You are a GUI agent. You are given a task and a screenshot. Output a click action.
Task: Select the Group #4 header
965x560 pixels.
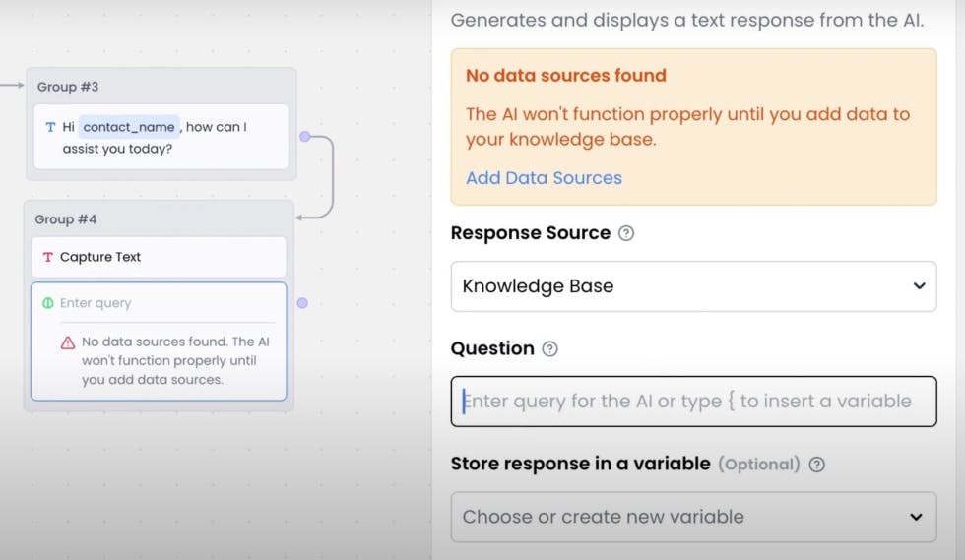pos(65,219)
